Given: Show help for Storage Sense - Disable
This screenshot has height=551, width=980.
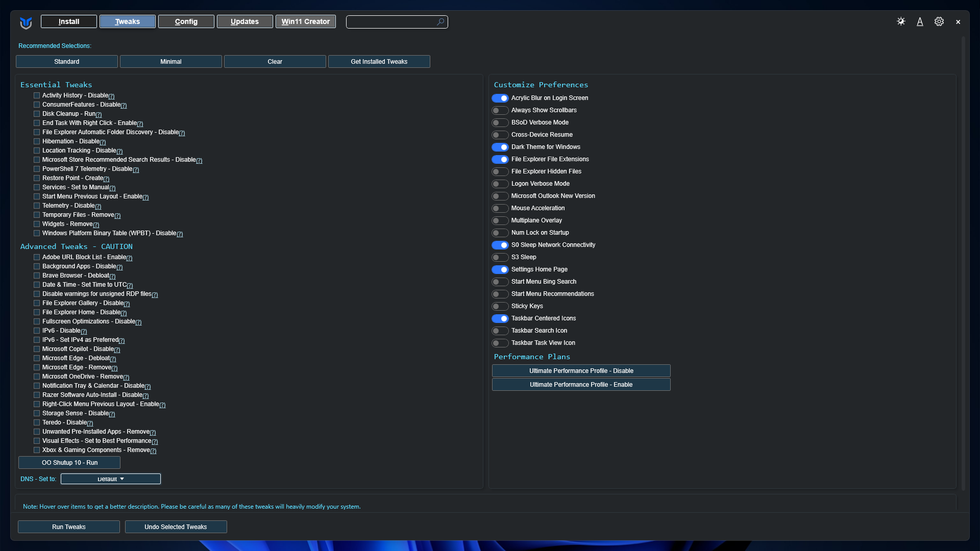Looking at the screenshot, I should click(x=112, y=414).
